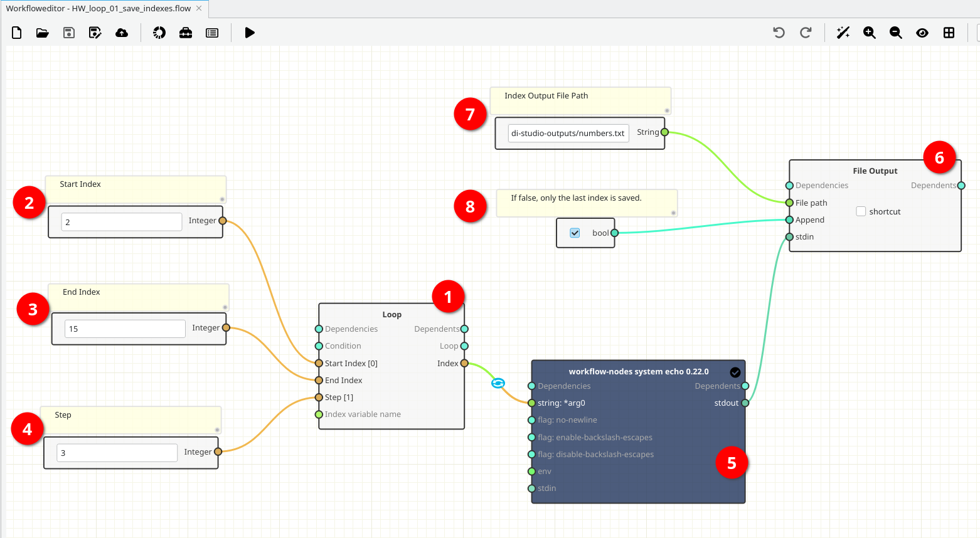Click the Step value field containing 3

(117, 453)
